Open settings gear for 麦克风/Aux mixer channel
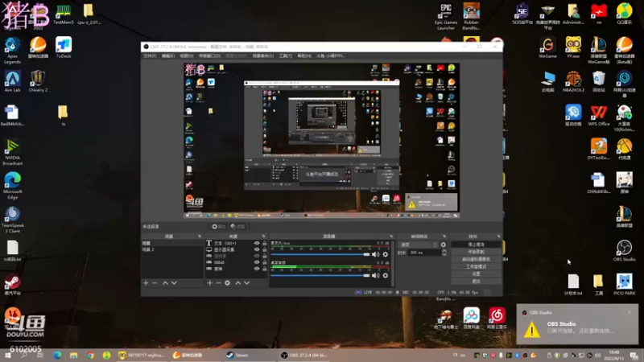The width and height of the screenshot is (644, 362). [386, 254]
